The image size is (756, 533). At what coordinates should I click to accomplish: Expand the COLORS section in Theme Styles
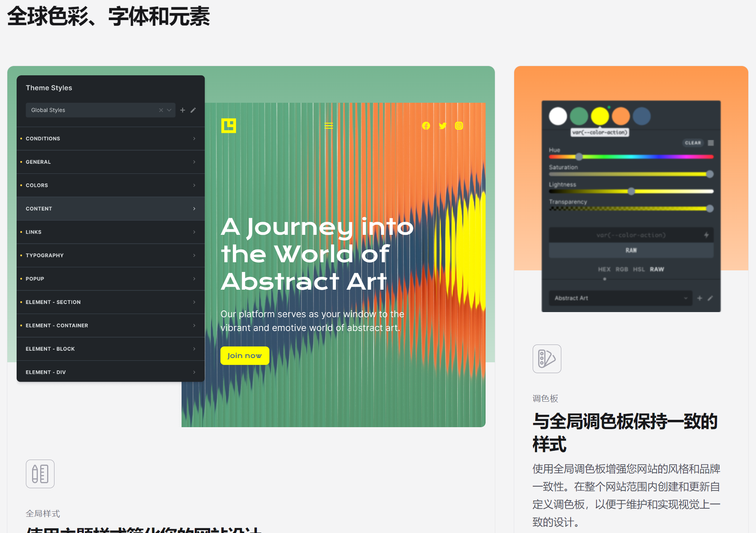coord(110,185)
